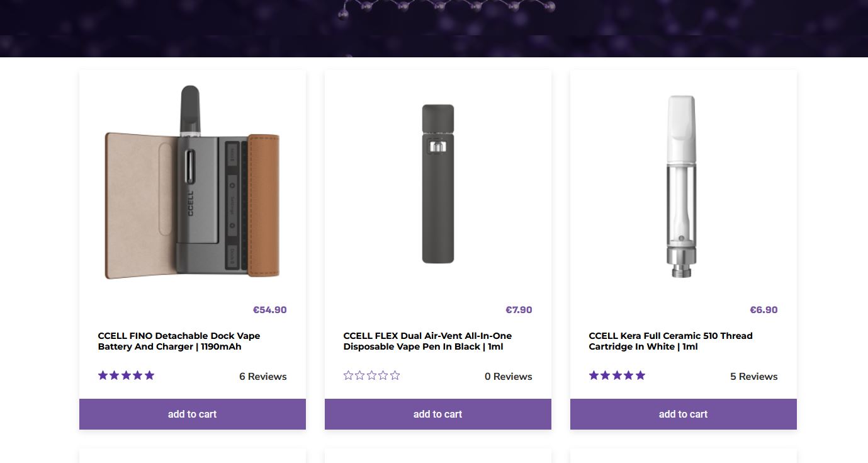
Task: Click the third star on CCELL Kera rating
Action: coord(617,375)
